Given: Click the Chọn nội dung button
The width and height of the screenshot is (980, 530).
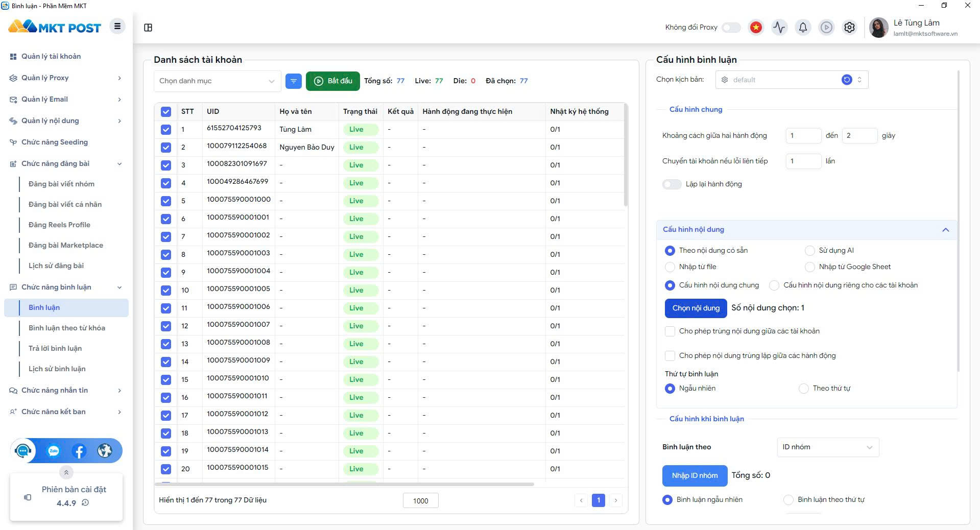Looking at the screenshot, I should pos(696,308).
